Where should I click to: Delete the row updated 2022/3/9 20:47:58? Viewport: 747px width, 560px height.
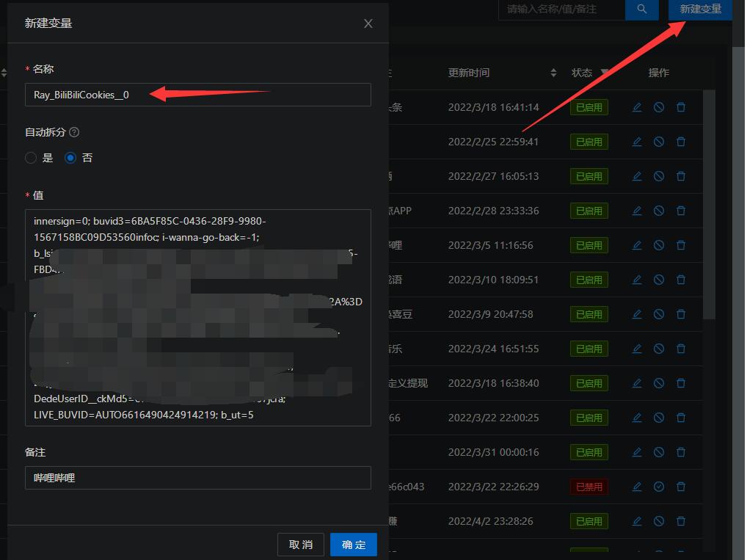click(x=681, y=314)
